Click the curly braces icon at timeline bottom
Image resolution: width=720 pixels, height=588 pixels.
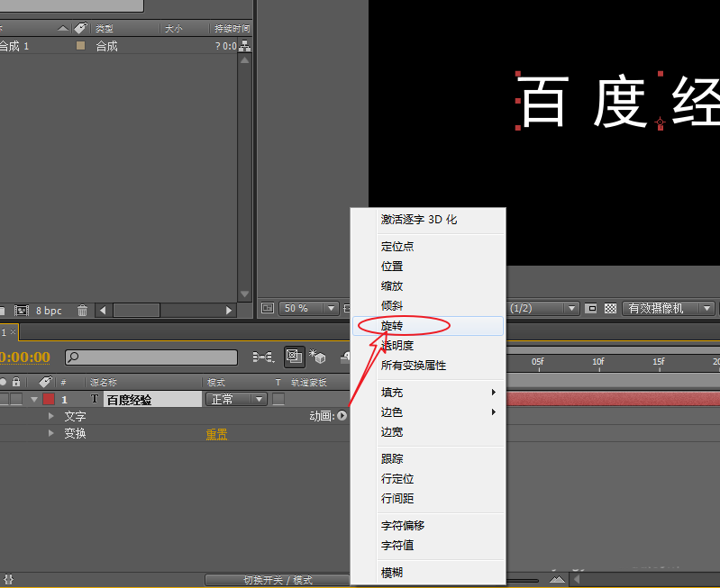point(9,579)
